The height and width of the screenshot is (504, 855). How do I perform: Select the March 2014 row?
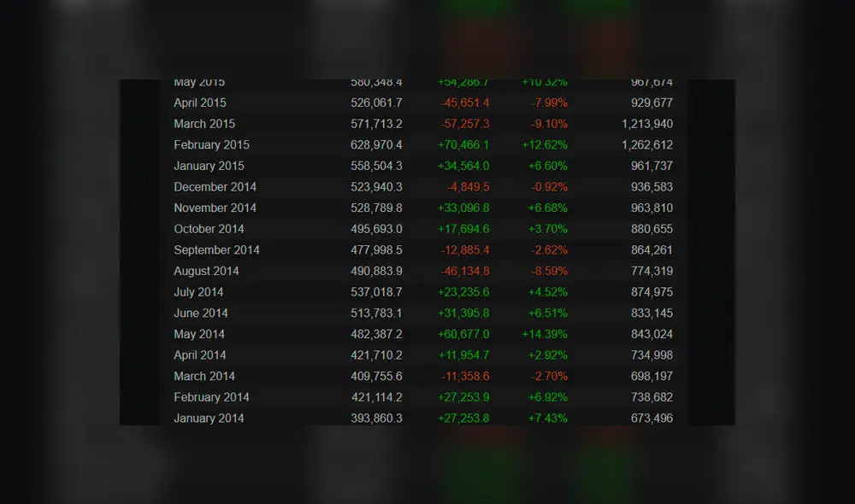click(x=204, y=376)
